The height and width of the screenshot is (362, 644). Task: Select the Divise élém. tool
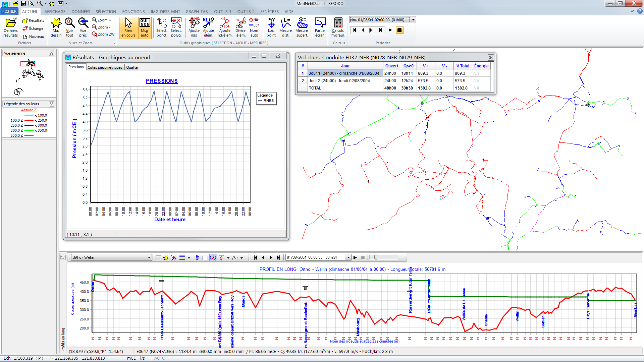tap(240, 27)
